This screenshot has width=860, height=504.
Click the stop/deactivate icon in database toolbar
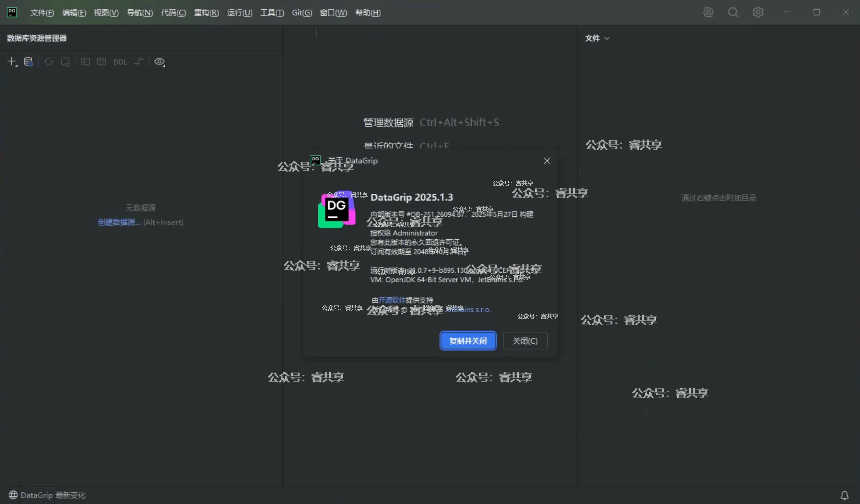(x=65, y=62)
